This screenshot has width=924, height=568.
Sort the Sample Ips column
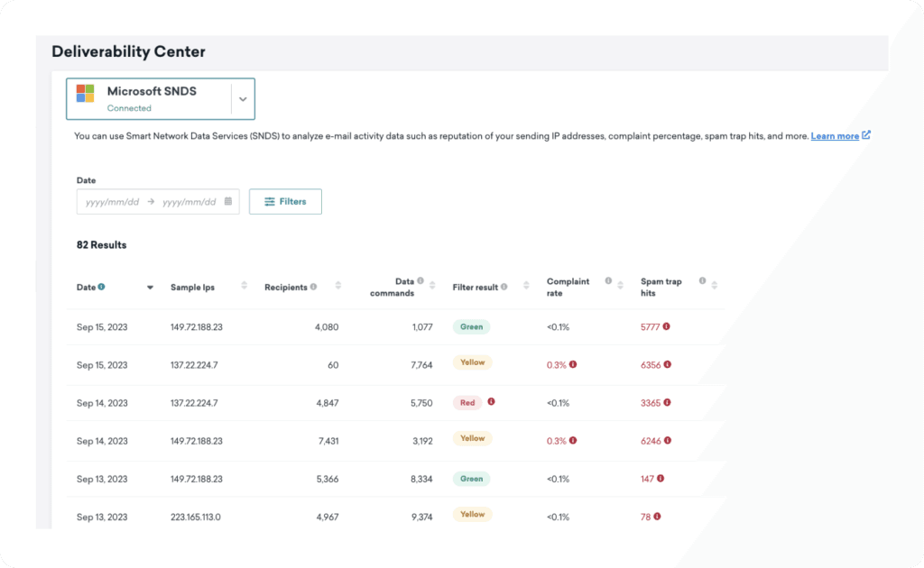(244, 287)
